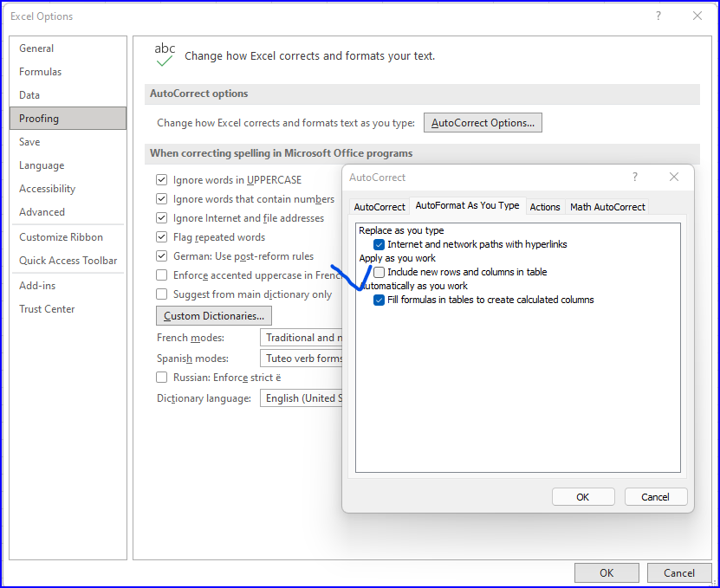This screenshot has height=588, width=720.
Task: Select the Proofing category
Action: click(68, 119)
